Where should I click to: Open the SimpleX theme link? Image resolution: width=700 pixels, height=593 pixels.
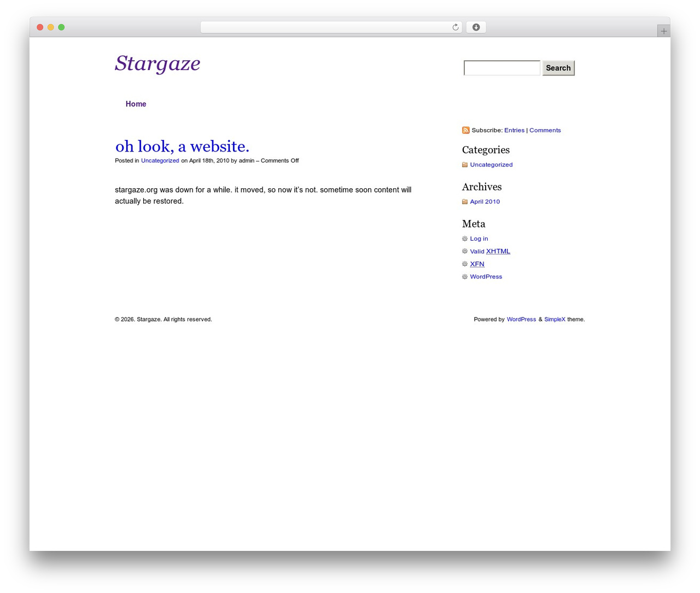(x=555, y=319)
